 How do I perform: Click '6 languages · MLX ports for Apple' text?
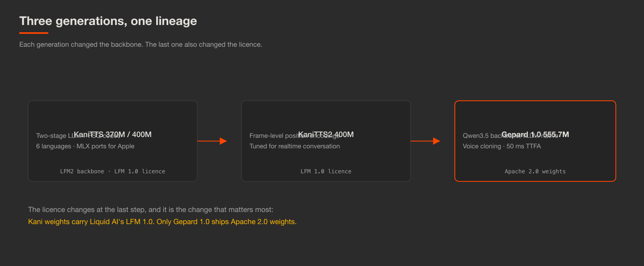[85, 146]
